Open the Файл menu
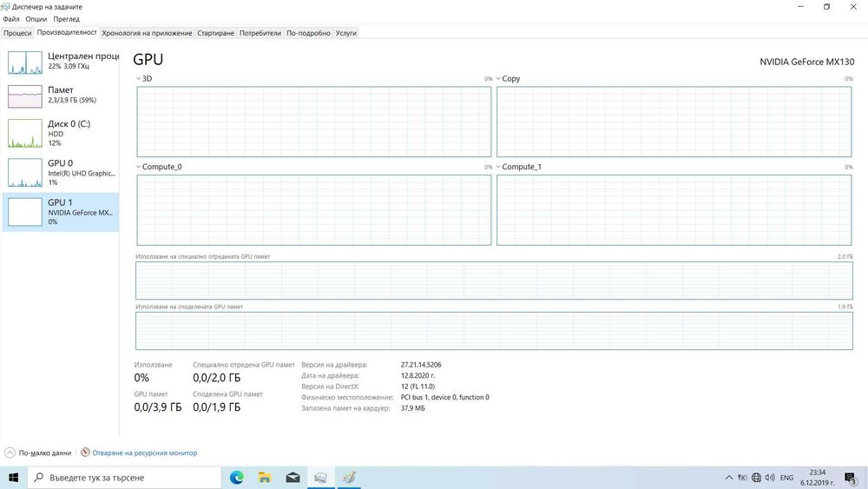 click(11, 19)
